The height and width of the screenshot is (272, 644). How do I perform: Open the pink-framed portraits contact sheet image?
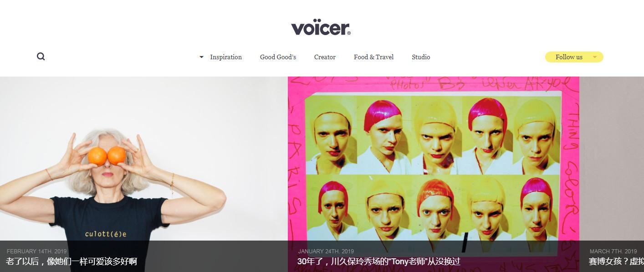coord(434,159)
